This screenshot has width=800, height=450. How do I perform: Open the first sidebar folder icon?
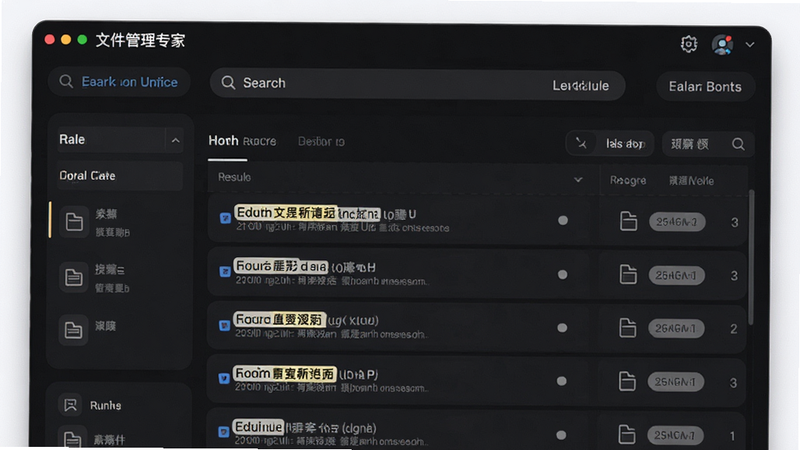coord(74,222)
